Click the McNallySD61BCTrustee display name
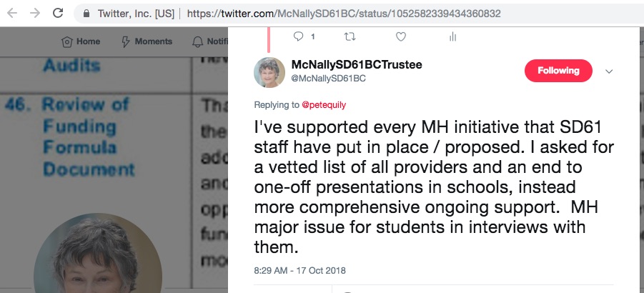This screenshot has width=644, height=293. tap(357, 65)
